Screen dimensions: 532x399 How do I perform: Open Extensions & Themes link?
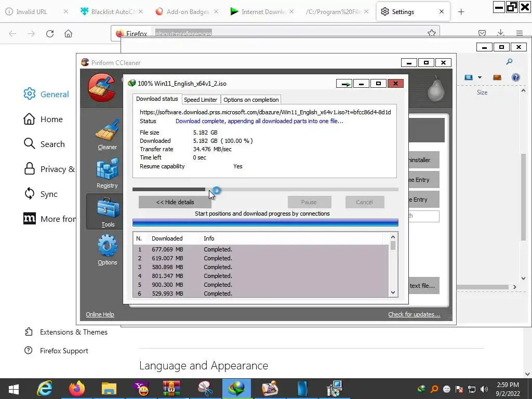coord(66,332)
